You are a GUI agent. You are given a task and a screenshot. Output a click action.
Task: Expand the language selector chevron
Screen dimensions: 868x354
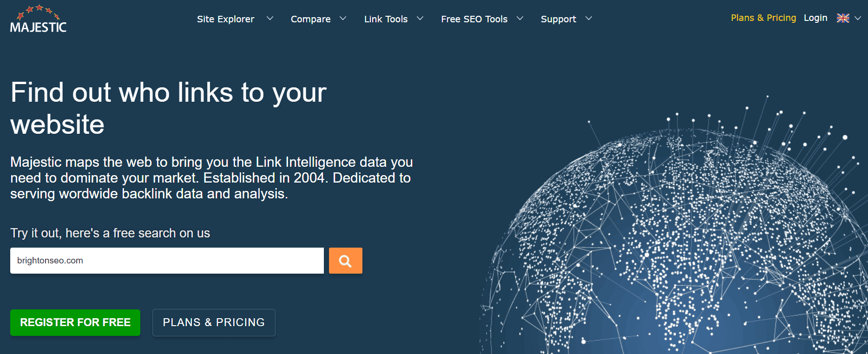[858, 18]
